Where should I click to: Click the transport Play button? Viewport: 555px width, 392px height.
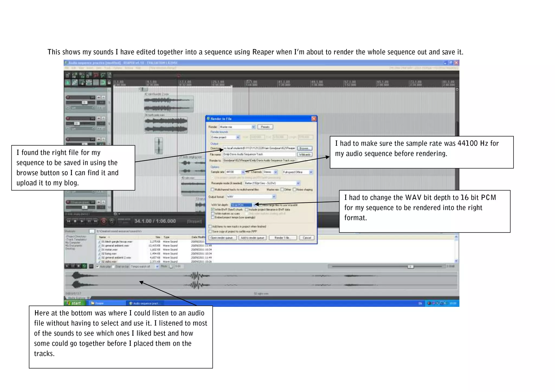82,221
